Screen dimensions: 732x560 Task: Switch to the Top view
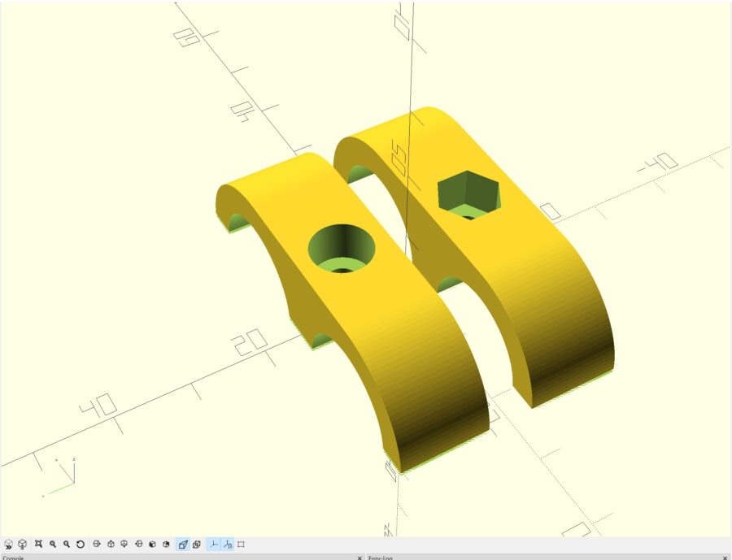point(111,545)
